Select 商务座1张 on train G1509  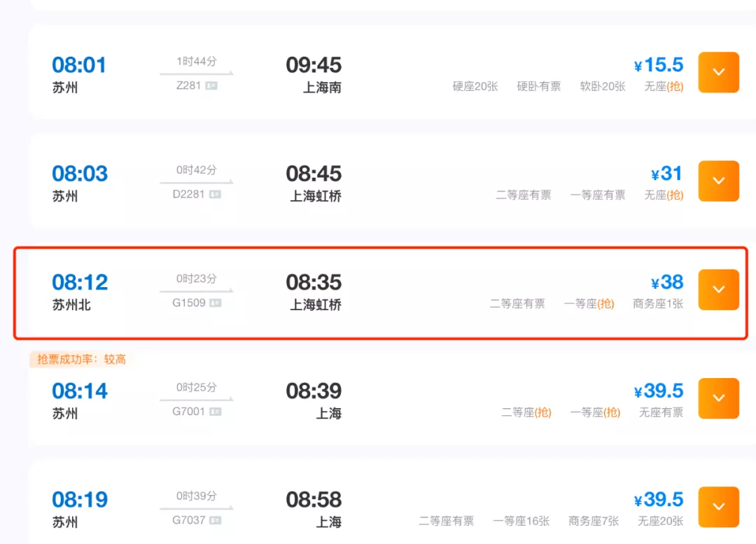(657, 304)
